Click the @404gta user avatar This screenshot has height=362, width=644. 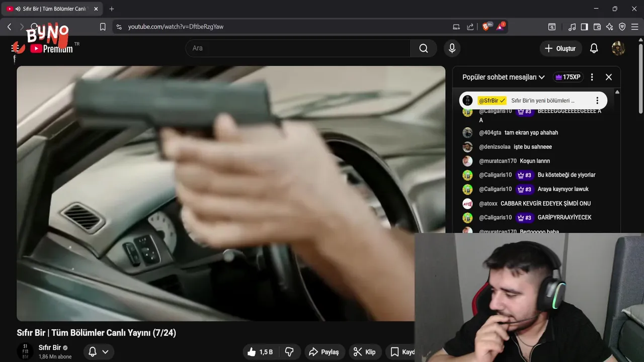coord(467,133)
